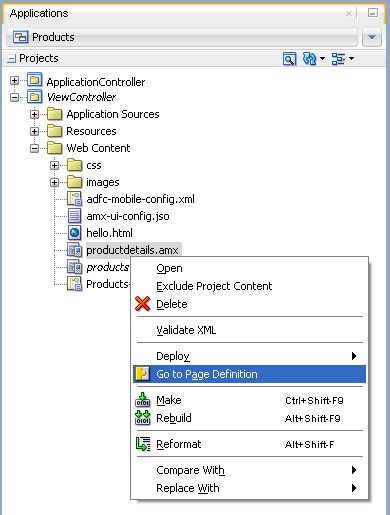Open the application menu dropdown arrow
The width and height of the screenshot is (390, 515).
coord(372,37)
